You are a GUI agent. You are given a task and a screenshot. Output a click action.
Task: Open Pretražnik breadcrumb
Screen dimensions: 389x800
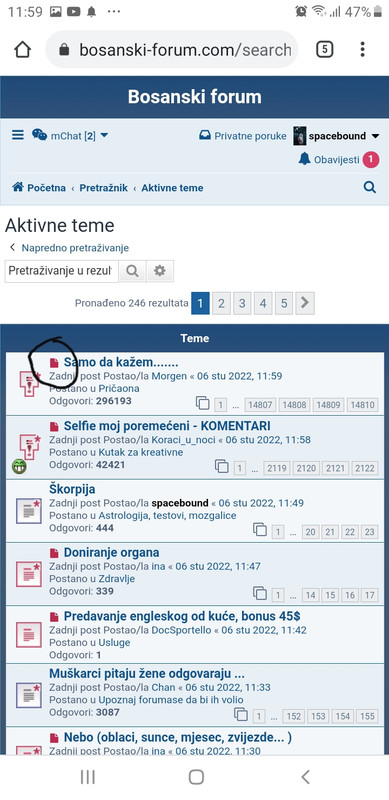click(x=104, y=188)
